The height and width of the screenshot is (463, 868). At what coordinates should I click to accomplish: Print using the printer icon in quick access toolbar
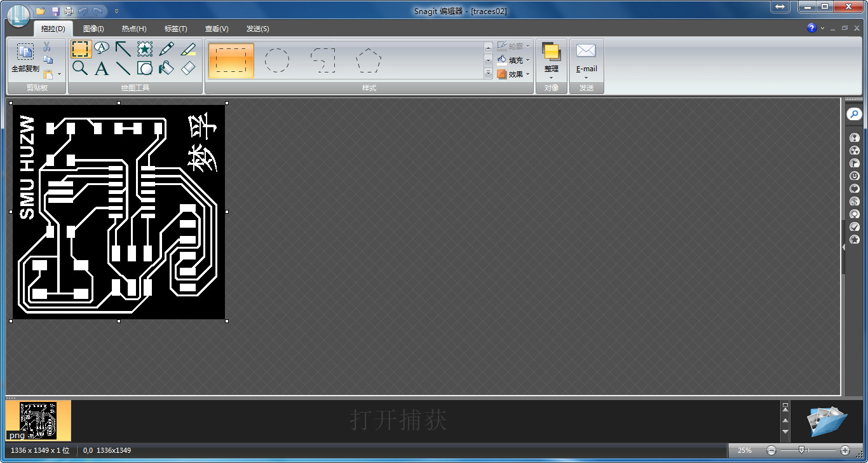(69, 11)
